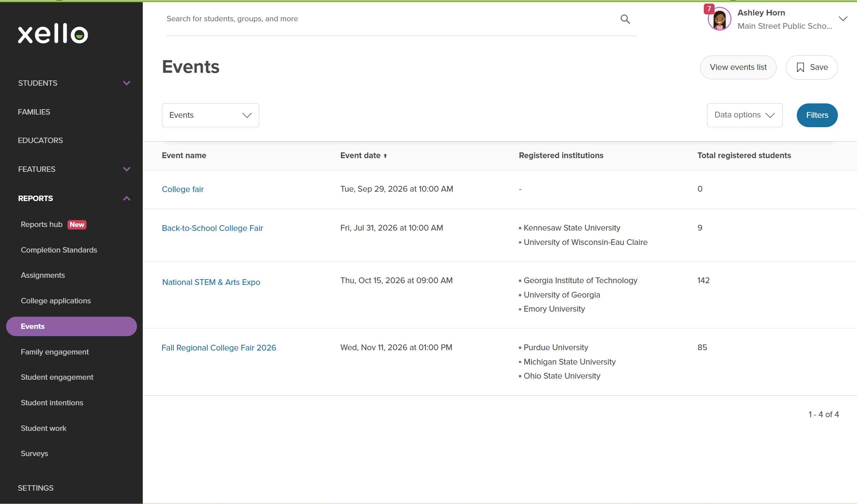Click the 142 registered students value
857x504 pixels.
pos(703,281)
